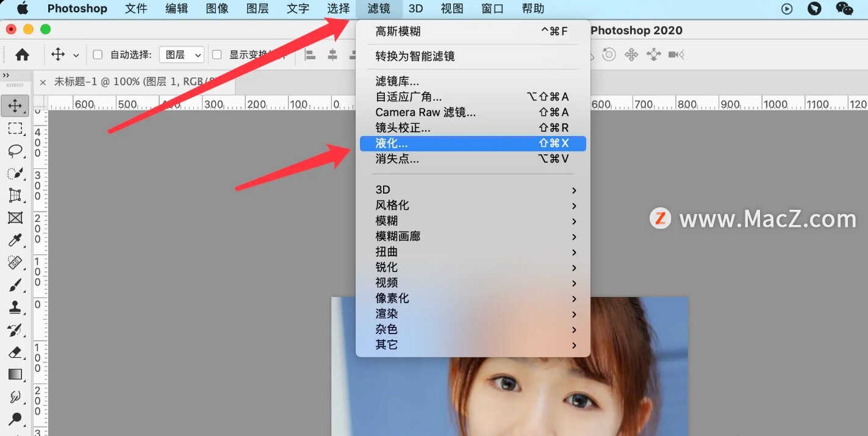
Task: Open the 图层 auto-select dropdown
Action: pos(181,55)
